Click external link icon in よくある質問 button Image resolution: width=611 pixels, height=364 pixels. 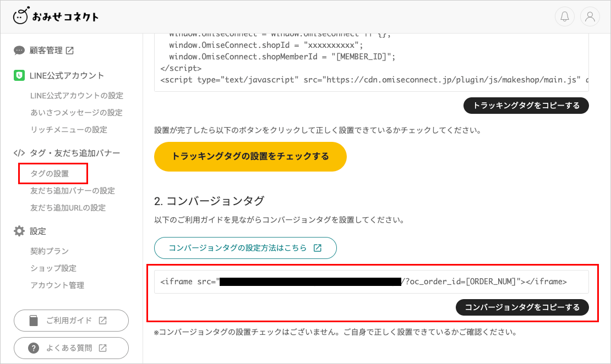[x=102, y=348]
